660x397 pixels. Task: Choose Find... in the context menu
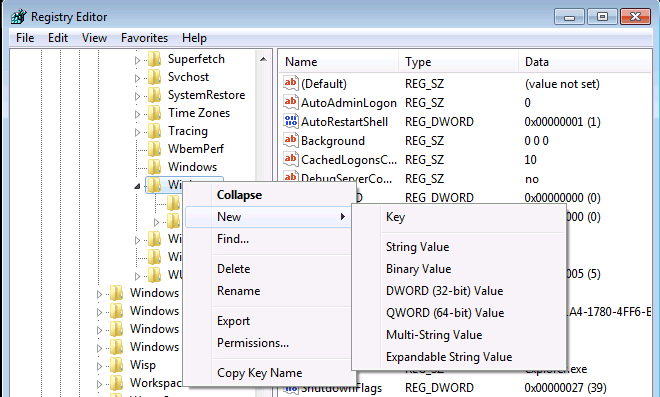click(x=269, y=239)
